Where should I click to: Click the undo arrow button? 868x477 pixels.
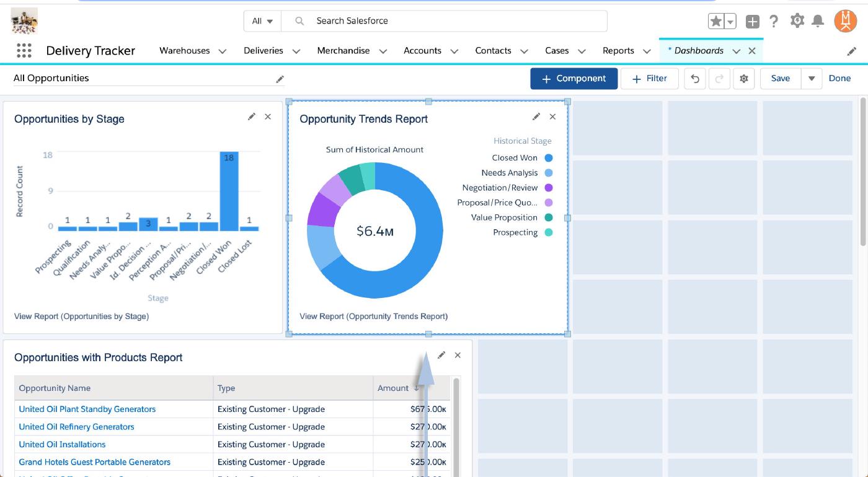(695, 79)
